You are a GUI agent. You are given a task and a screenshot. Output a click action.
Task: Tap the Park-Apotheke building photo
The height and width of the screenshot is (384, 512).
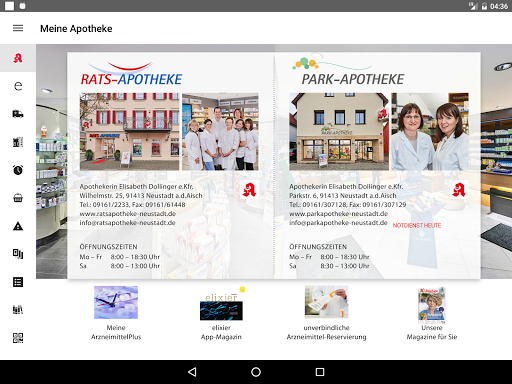[339, 132]
